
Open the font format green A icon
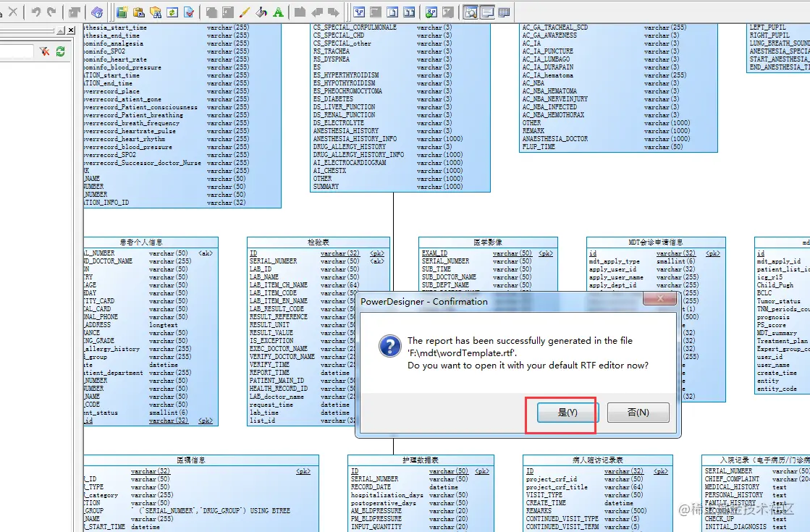278,12
